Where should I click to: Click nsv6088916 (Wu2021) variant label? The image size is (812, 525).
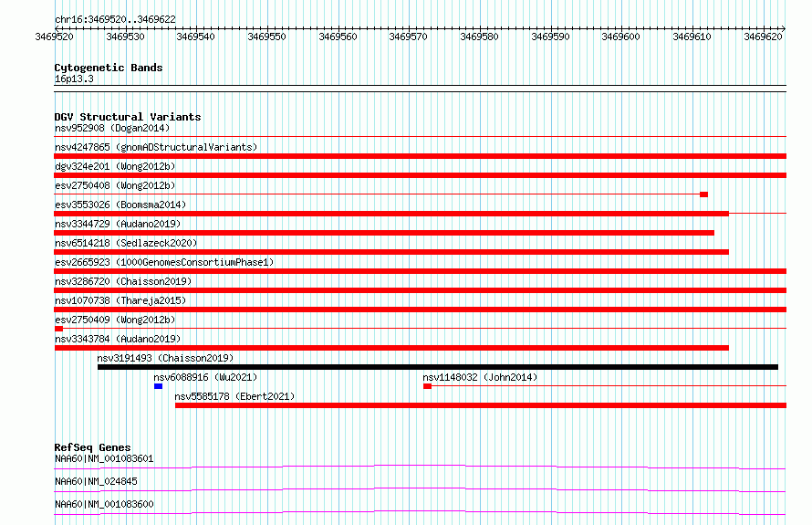coord(205,377)
